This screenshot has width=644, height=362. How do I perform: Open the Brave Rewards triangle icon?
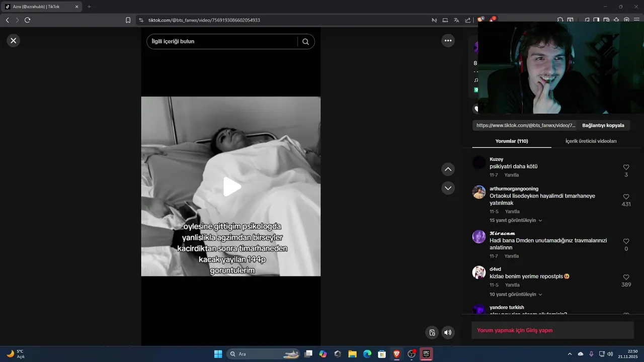pos(492,20)
